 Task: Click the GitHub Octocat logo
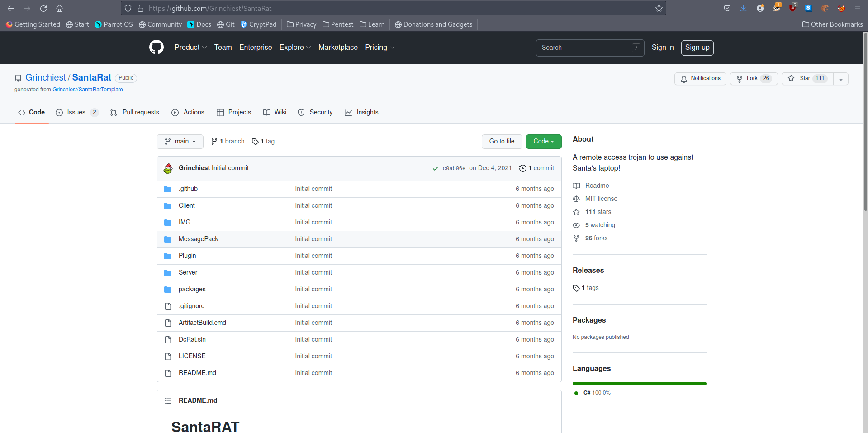(x=157, y=47)
